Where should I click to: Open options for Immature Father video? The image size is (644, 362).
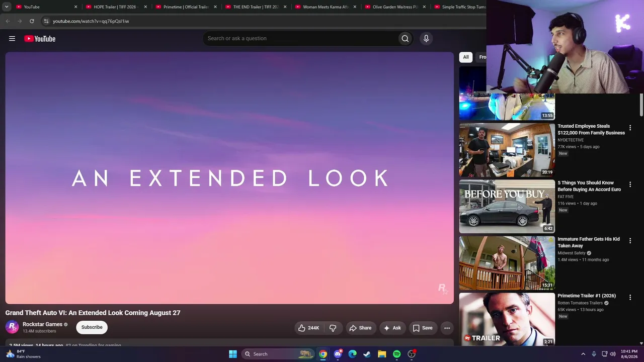click(630, 241)
